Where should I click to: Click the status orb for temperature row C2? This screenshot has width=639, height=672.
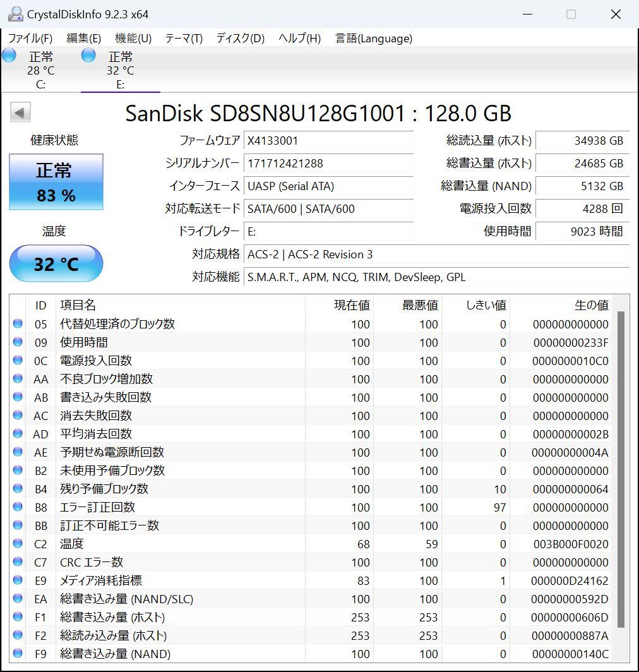pyautogui.click(x=18, y=544)
